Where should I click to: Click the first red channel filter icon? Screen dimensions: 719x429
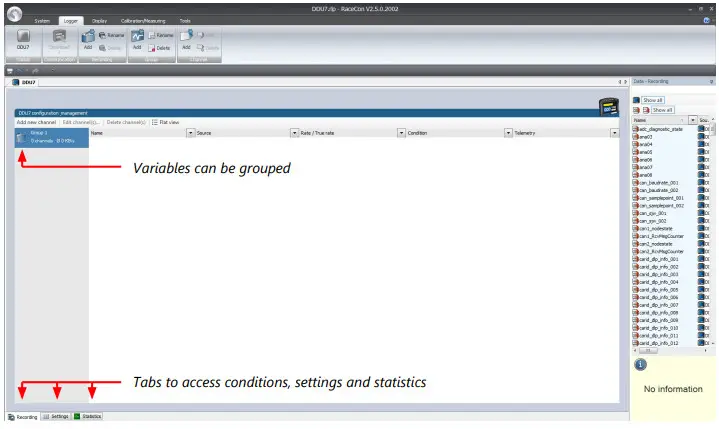pyautogui.click(x=636, y=110)
